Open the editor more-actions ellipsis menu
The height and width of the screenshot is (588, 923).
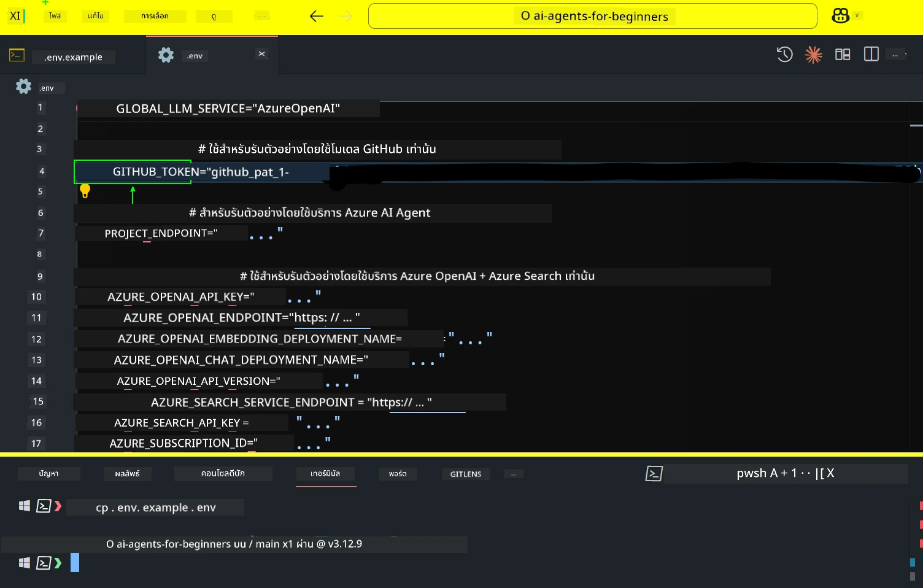click(x=898, y=55)
